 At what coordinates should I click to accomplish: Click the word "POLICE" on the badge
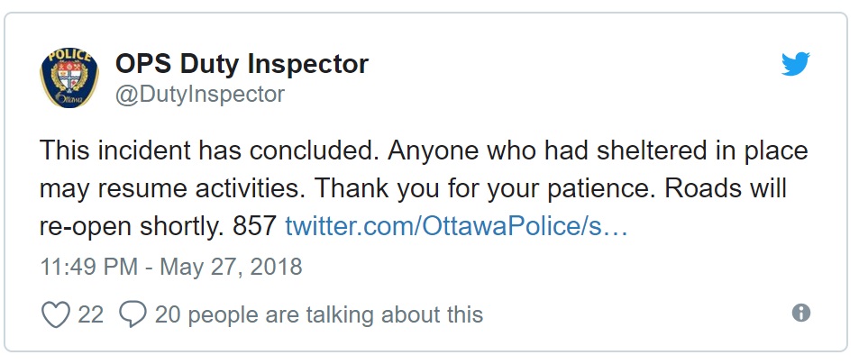69,55
